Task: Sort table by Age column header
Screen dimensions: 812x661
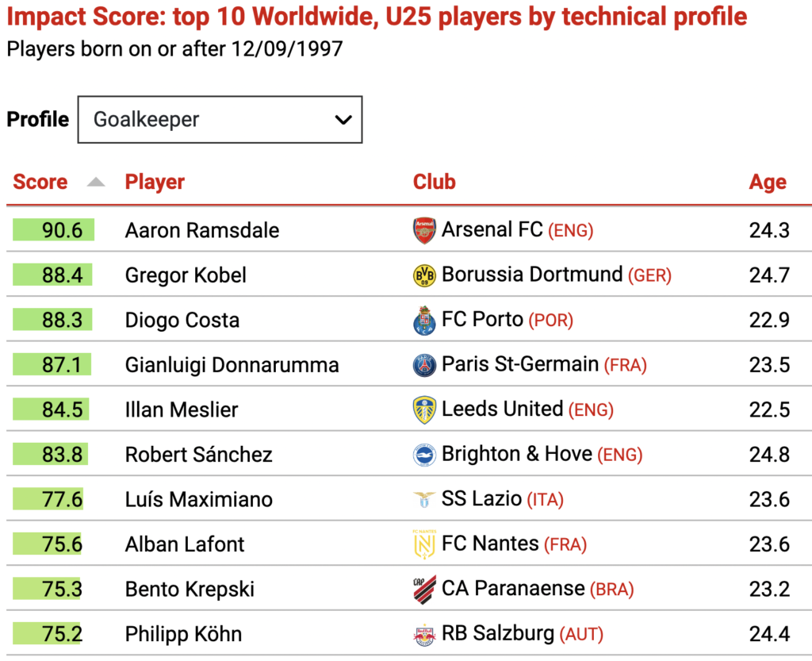Action: [768, 182]
